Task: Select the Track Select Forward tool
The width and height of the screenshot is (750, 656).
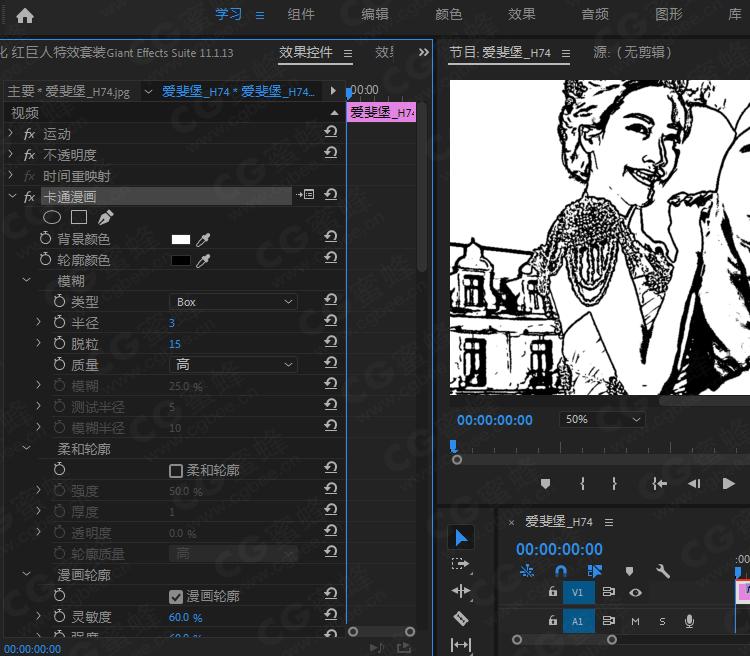Action: click(x=461, y=564)
